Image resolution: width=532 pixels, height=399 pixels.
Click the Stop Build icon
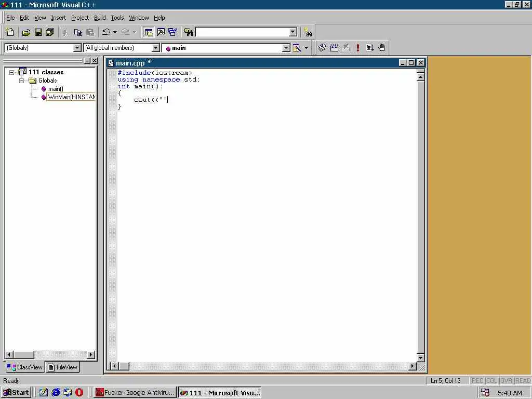pyautogui.click(x=345, y=47)
